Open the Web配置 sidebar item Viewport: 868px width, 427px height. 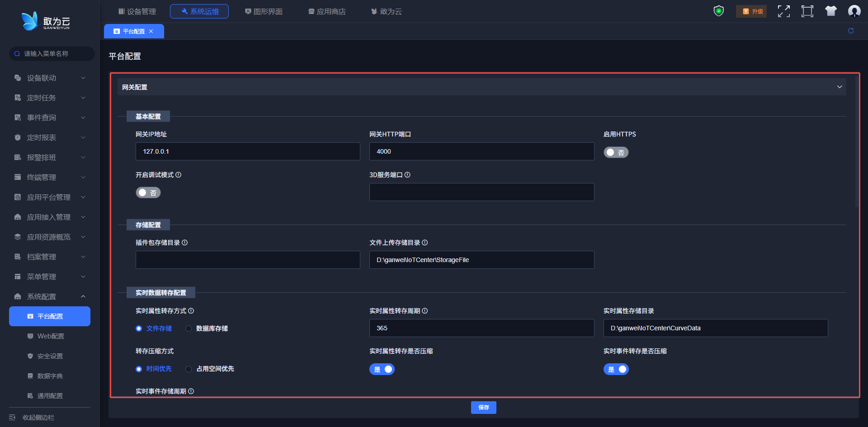(x=51, y=336)
